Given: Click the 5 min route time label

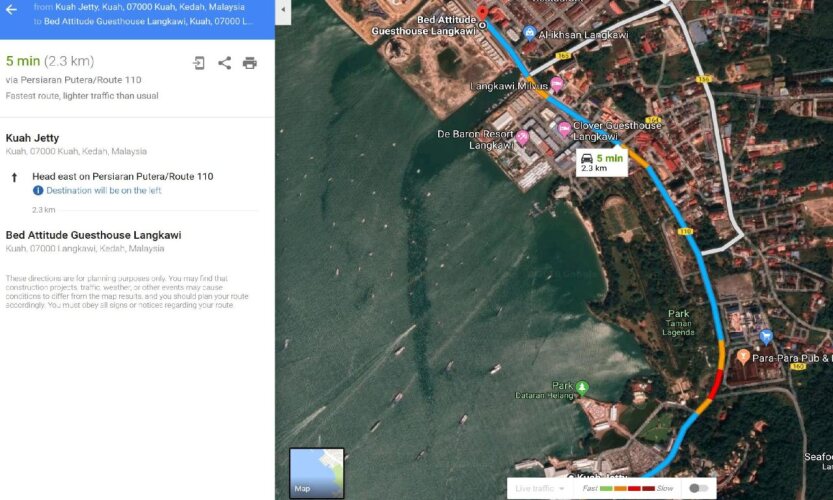Looking at the screenshot, I should click(x=602, y=161).
